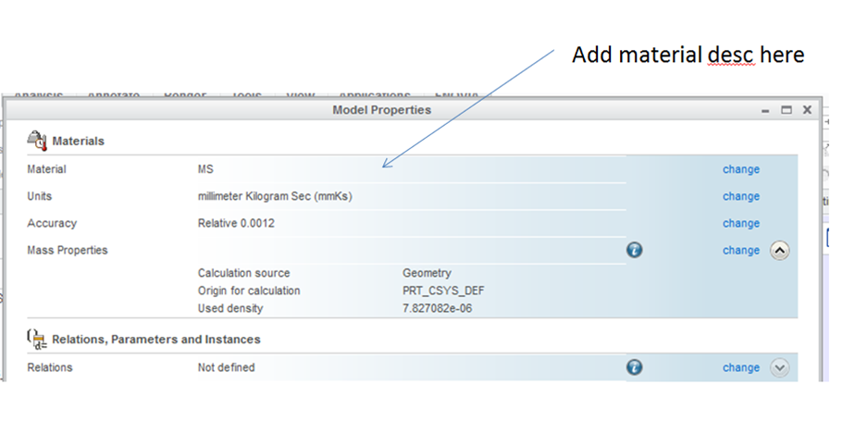Click the Relations, Parameters and Instances icon
The image size is (868, 446).
(x=36, y=340)
